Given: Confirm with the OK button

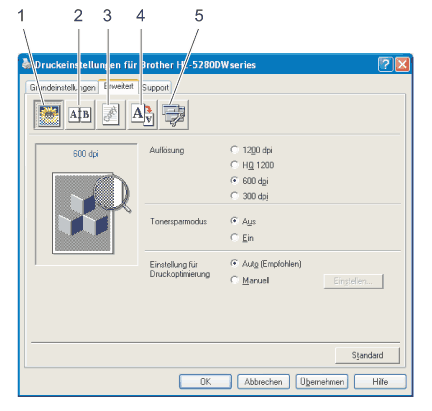Looking at the screenshot, I should [x=205, y=382].
